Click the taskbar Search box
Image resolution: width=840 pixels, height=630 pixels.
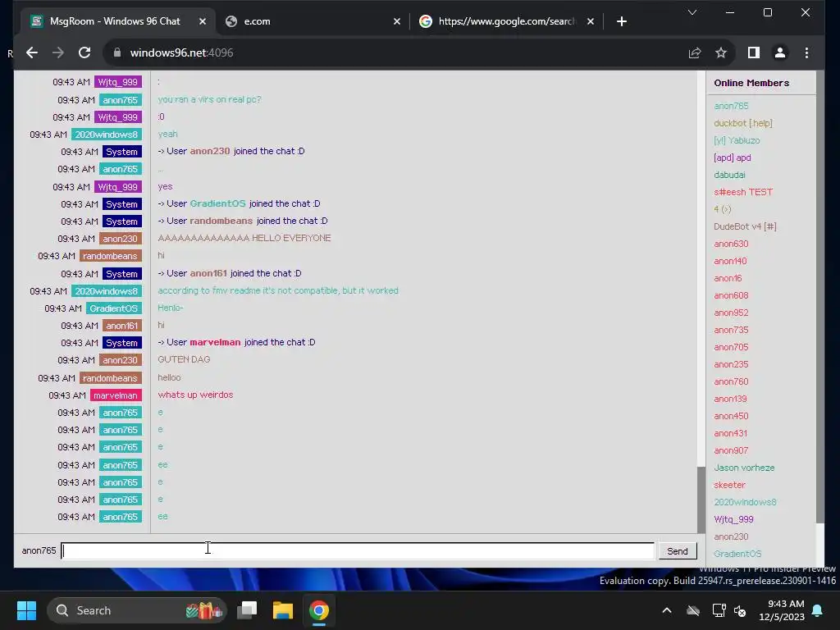pos(137,610)
